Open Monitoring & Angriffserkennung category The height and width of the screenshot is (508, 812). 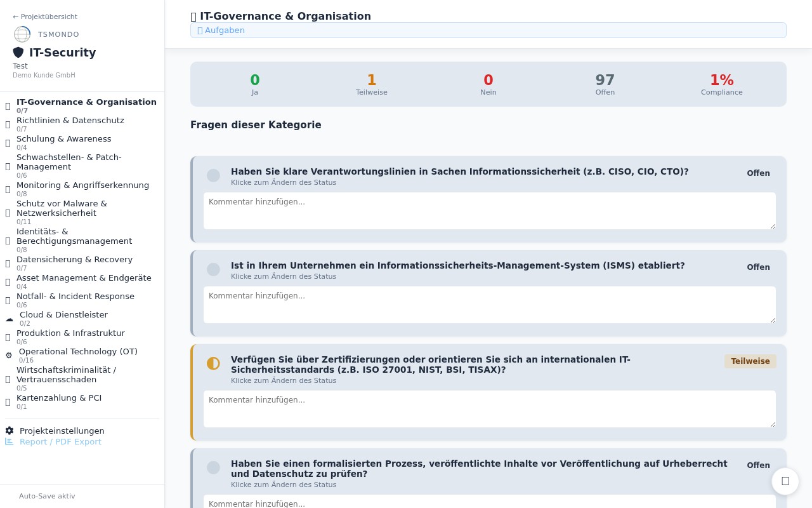pos(82,189)
